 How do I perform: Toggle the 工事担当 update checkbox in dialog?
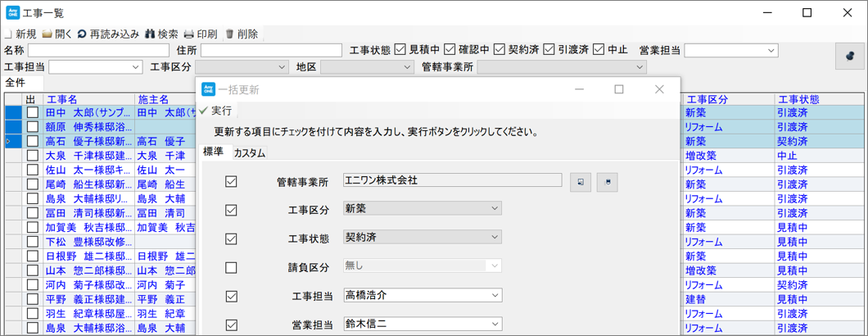(x=232, y=296)
